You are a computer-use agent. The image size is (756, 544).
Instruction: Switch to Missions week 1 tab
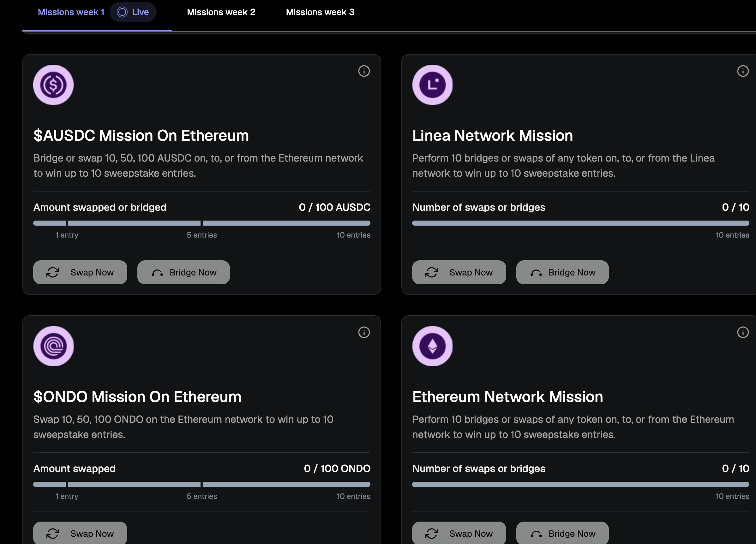coord(71,12)
